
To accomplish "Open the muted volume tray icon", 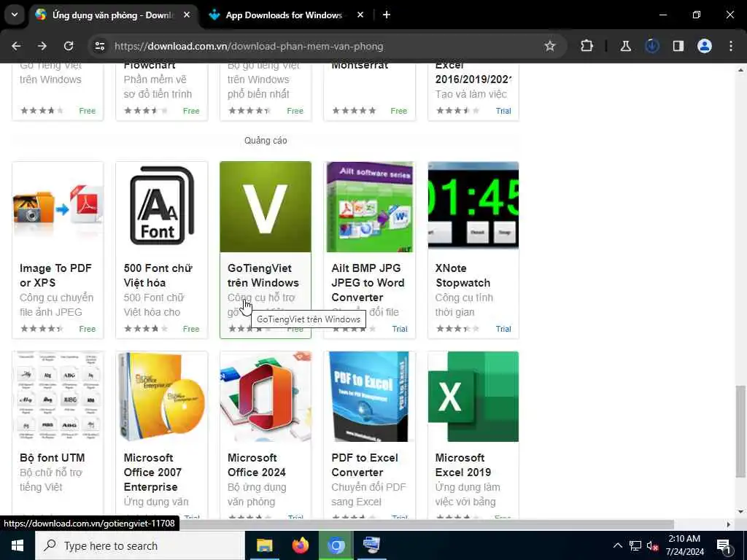I will (652, 545).
